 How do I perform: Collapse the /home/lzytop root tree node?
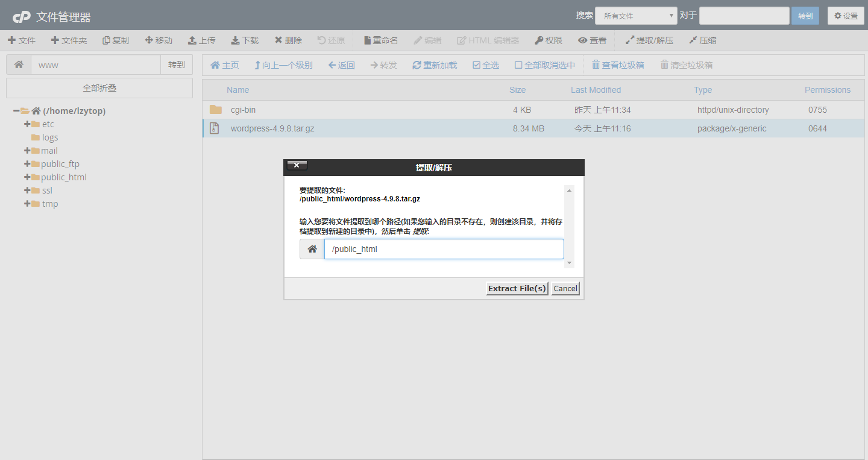[x=16, y=111]
